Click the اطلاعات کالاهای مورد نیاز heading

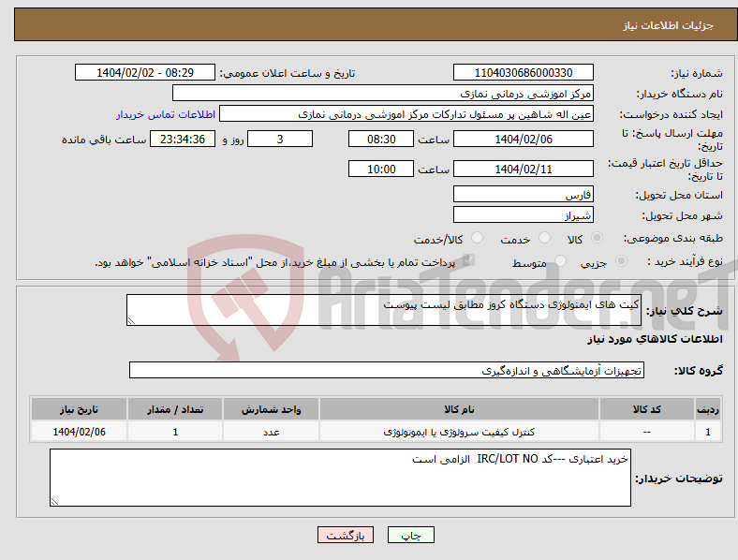point(655,339)
